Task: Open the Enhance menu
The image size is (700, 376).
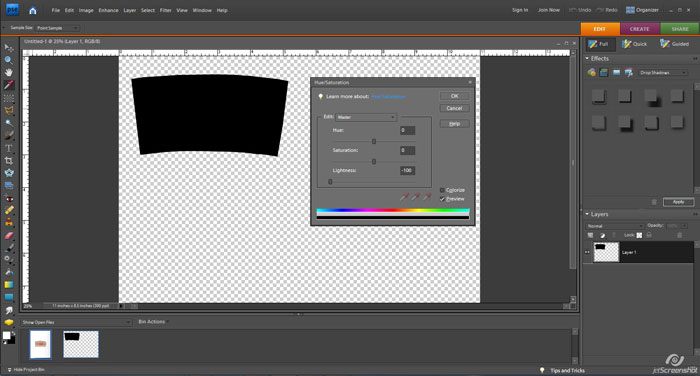Action: (108, 10)
